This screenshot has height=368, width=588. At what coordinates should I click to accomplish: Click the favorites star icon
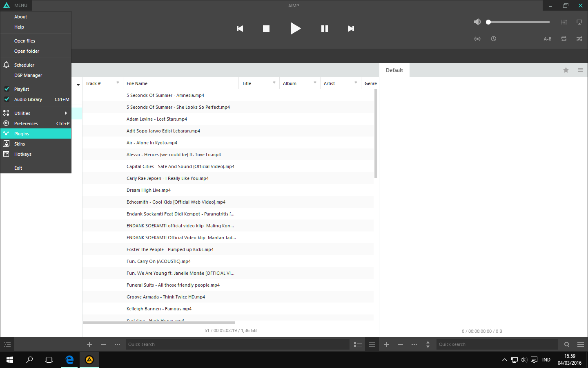click(x=566, y=70)
